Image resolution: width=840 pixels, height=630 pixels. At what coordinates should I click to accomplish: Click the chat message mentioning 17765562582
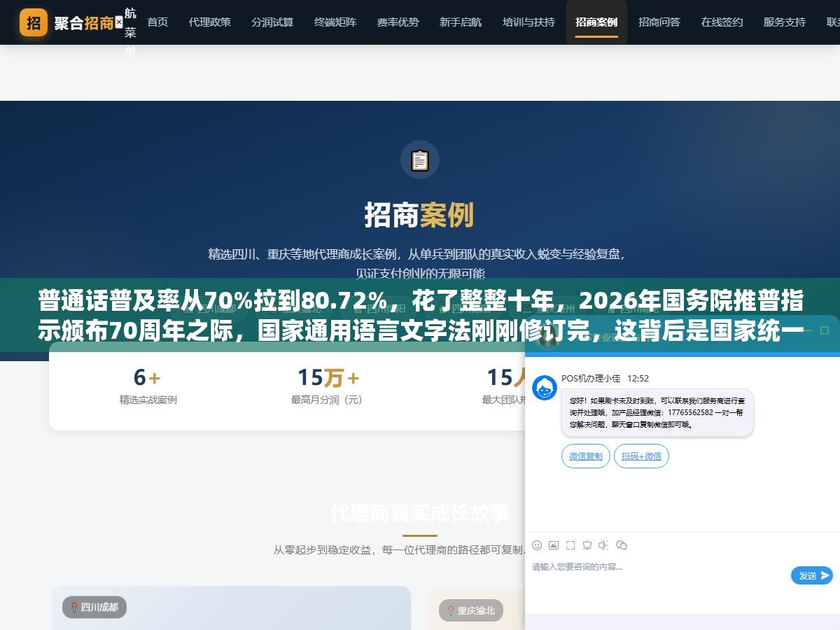[x=657, y=413]
